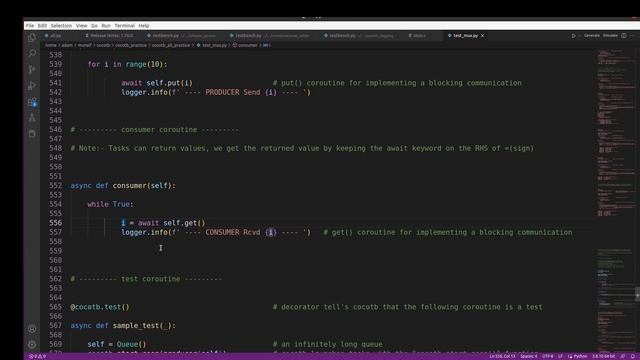Click the last breadcrumb variable symbol
Image resolution: width=640 pixels, height=360 pixels.
(266, 45)
